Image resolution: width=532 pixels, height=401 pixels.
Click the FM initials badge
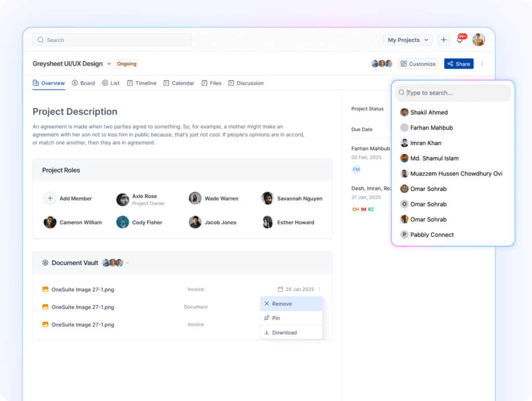click(356, 170)
